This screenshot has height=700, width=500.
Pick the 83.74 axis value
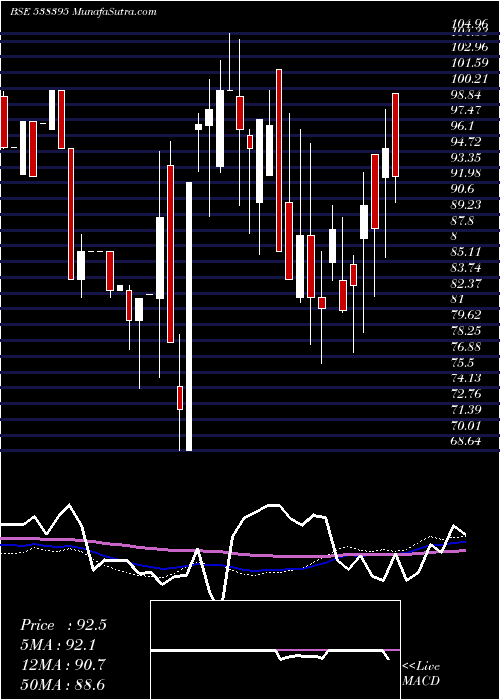pos(466,268)
